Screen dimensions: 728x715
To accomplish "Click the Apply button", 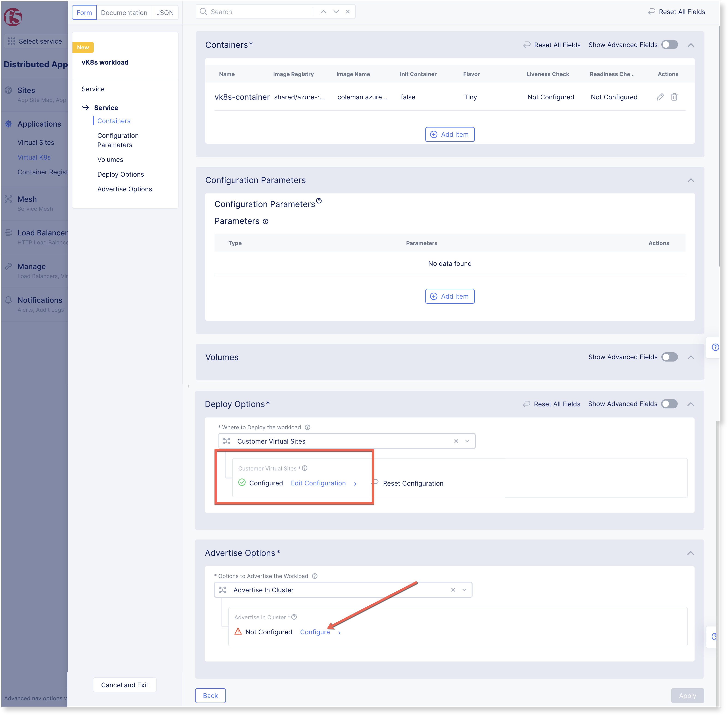I will (x=687, y=695).
